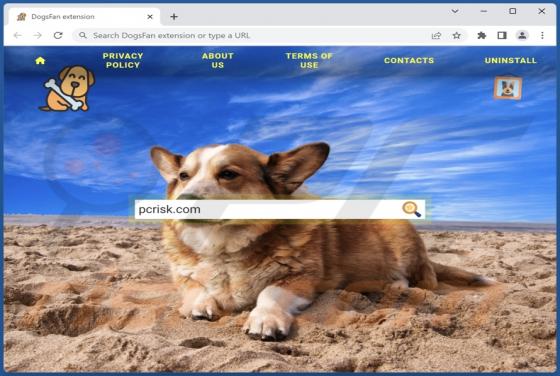Viewport: 560px width, 376px height.
Task: Click the yellow home icon in the navigation bar
Action: (x=40, y=61)
